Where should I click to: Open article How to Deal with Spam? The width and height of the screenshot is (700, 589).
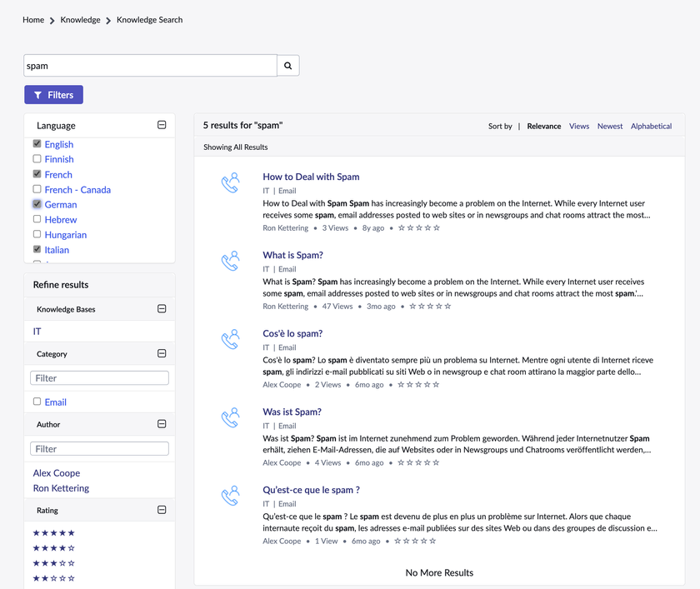(311, 177)
